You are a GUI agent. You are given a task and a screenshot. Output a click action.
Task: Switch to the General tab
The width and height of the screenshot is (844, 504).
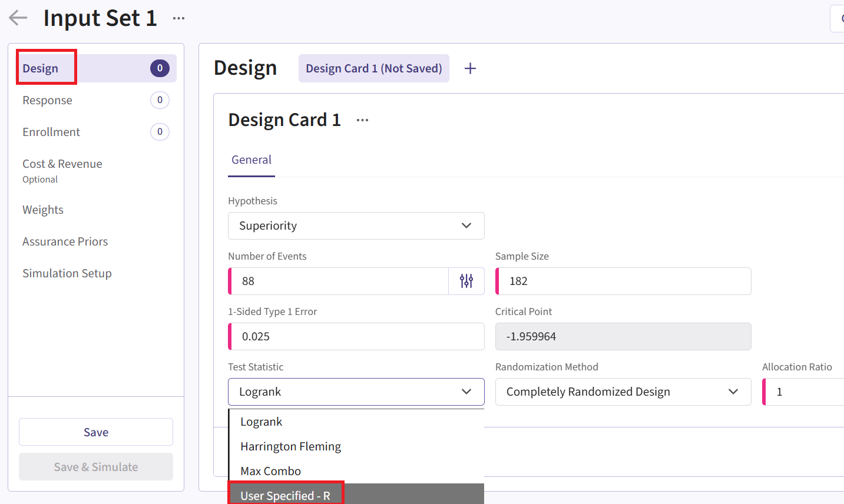pyautogui.click(x=251, y=160)
